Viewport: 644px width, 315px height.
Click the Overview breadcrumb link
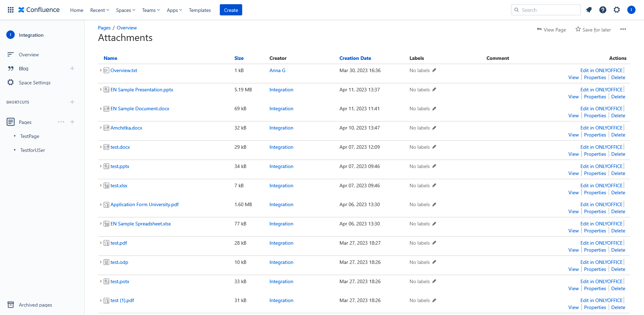(127, 28)
